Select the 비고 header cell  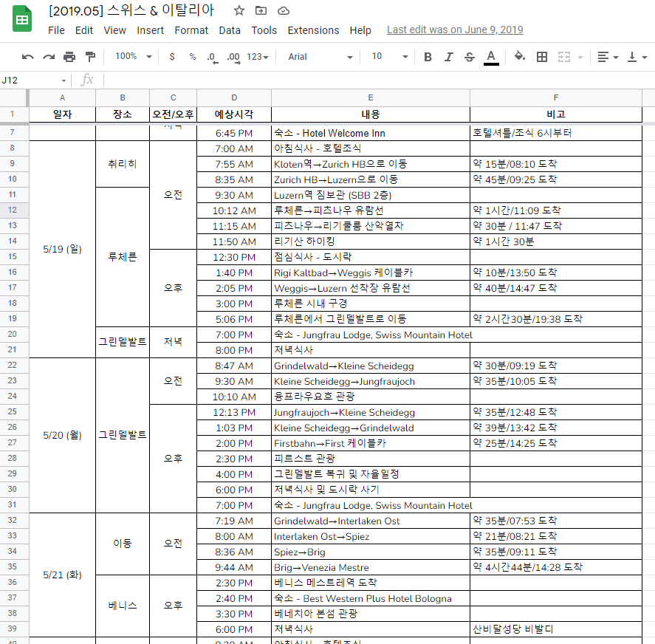[555, 114]
